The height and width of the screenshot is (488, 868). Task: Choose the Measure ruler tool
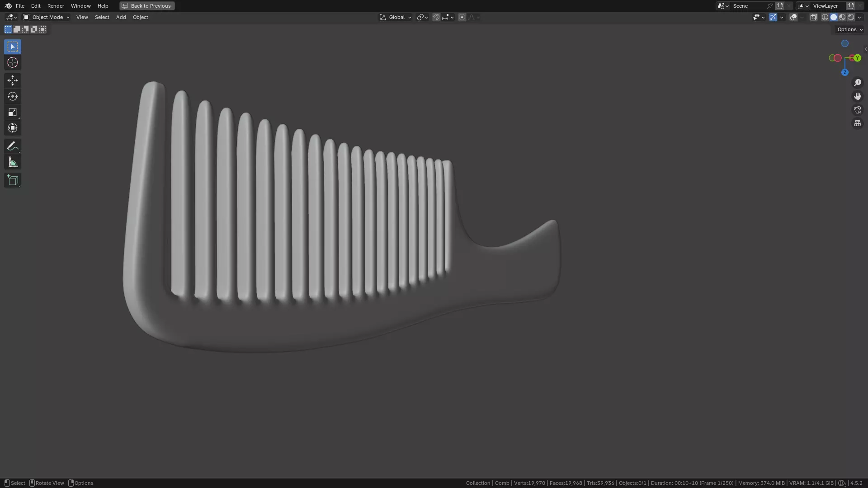[x=13, y=162]
